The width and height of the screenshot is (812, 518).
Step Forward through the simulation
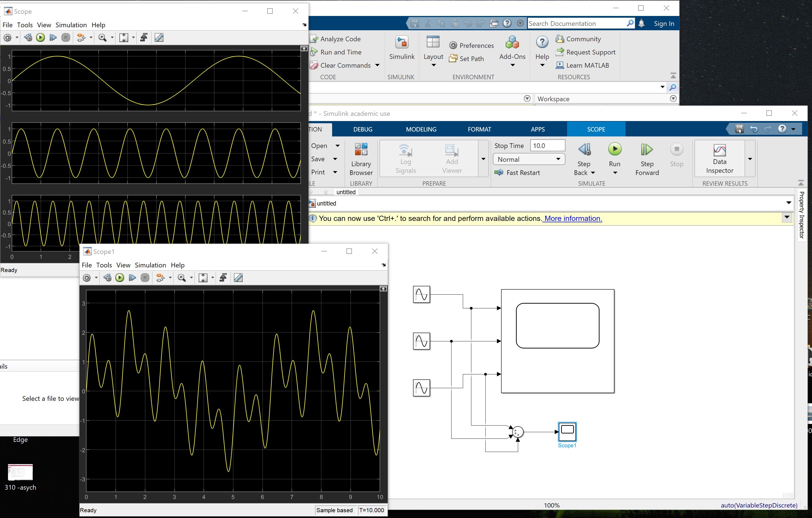point(647,158)
